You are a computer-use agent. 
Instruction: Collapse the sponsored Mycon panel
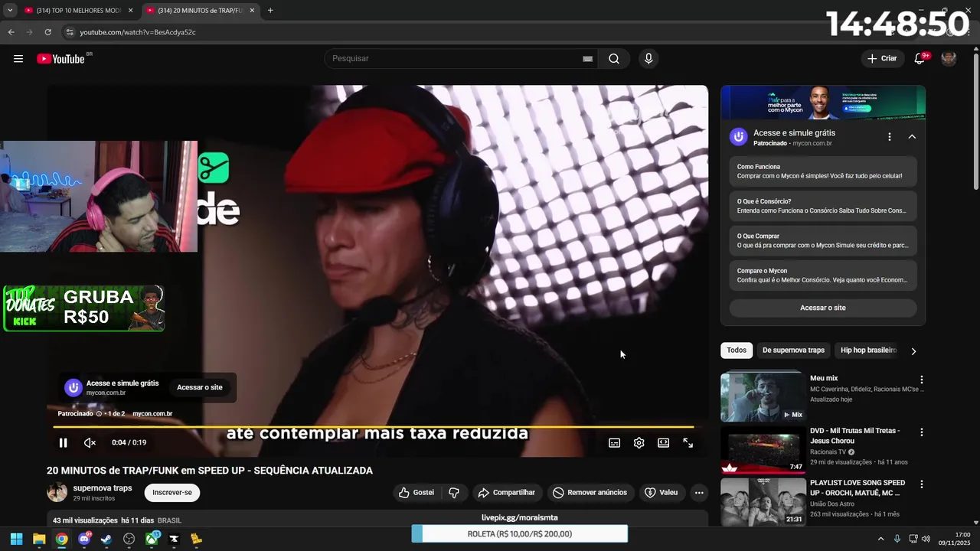coord(912,137)
